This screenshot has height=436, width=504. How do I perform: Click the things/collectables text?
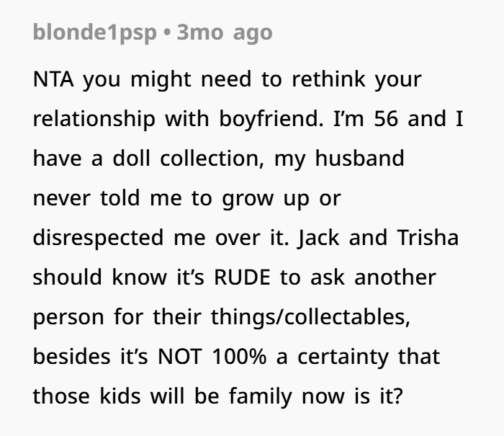point(310,318)
